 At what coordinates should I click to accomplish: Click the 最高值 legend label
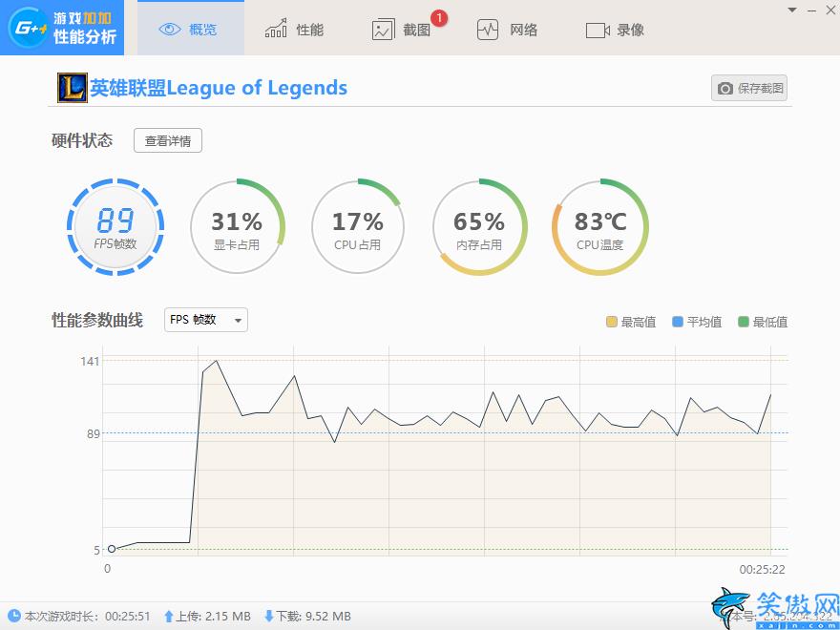point(639,322)
